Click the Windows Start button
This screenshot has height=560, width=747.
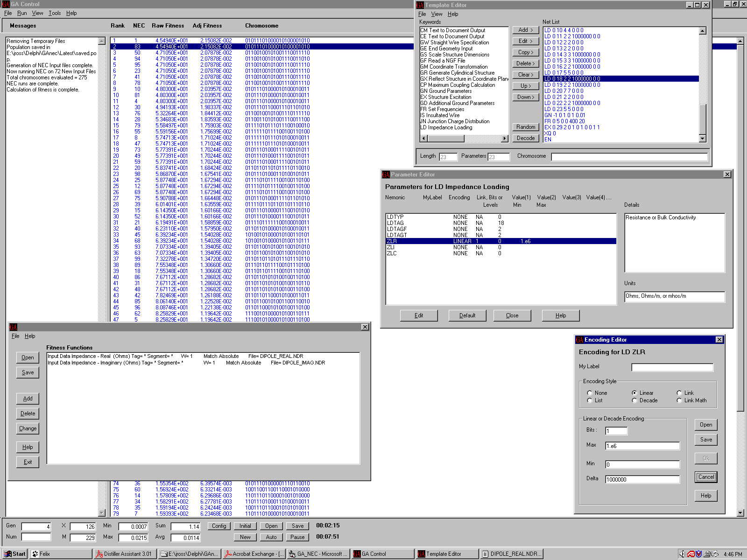15,554
